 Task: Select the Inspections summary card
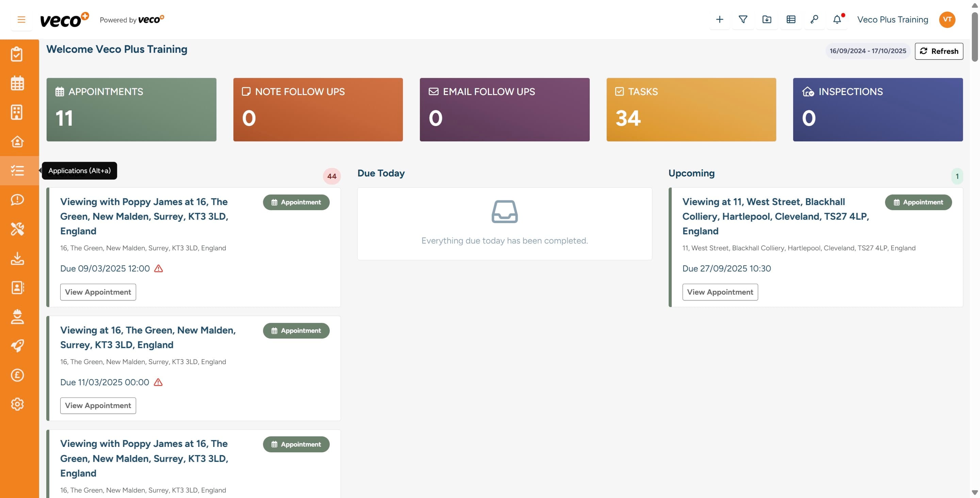click(x=878, y=110)
